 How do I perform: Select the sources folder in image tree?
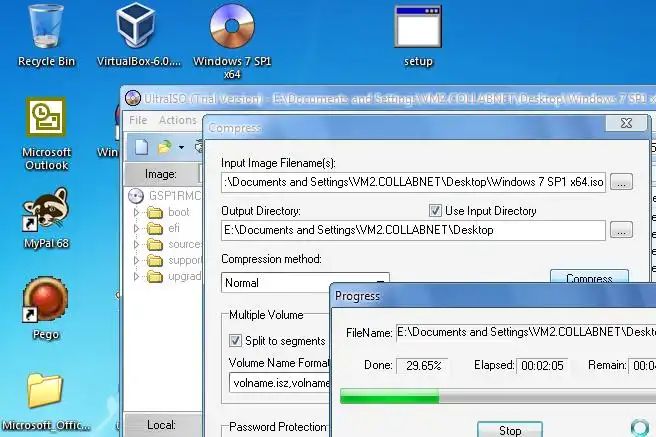175,244
